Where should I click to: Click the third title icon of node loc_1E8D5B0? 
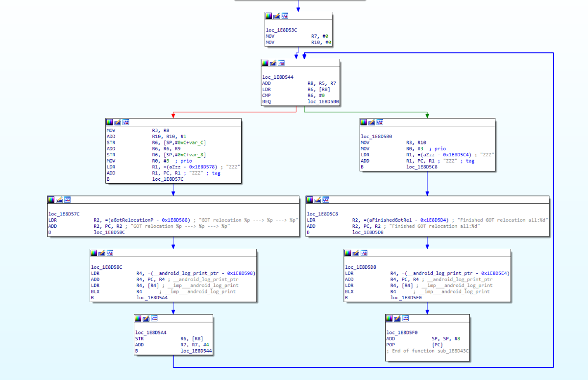[379, 122]
